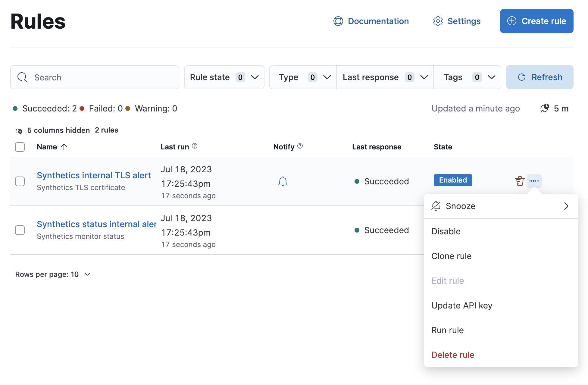Image resolution: width=588 pixels, height=385 pixels.
Task: Toggle the checkbox for Synthetics status internal alert row
Action: (20, 230)
